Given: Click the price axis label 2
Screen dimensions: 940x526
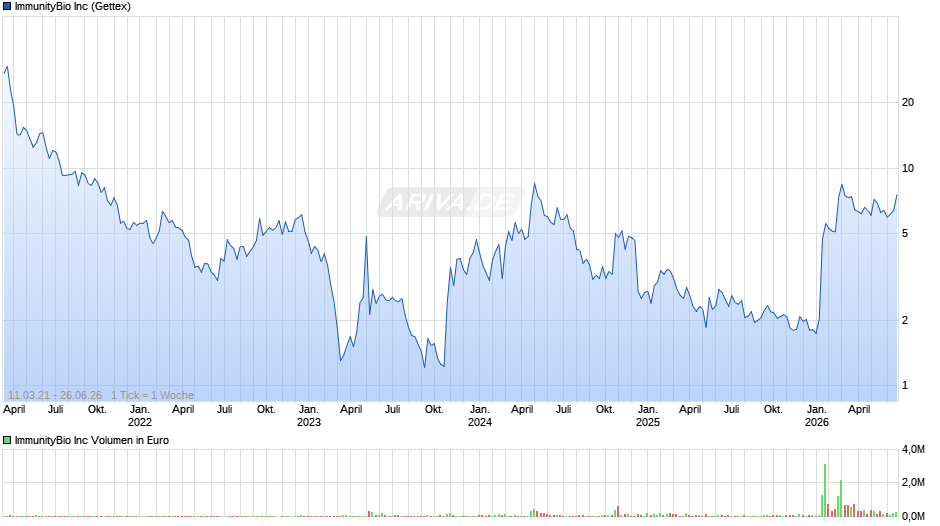Looking at the screenshot, I should click(905, 320).
